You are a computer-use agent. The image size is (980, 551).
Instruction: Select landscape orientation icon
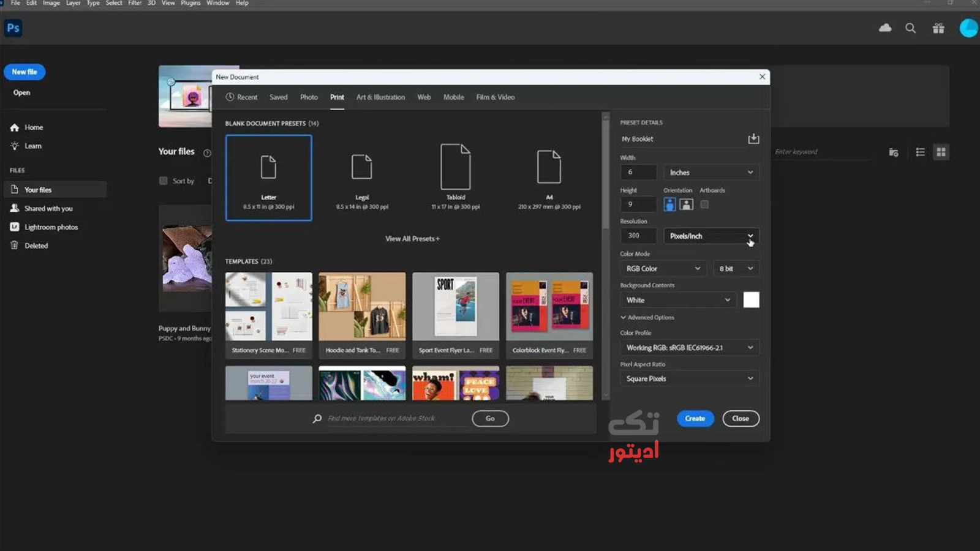pos(687,204)
